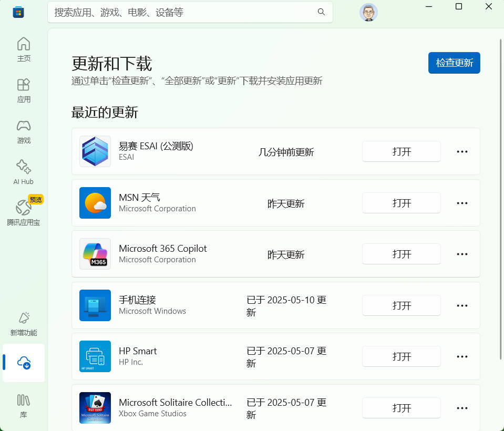Screen dimensions: 504x431
Task: Click the 最近的更新 section heading
Action: point(105,112)
